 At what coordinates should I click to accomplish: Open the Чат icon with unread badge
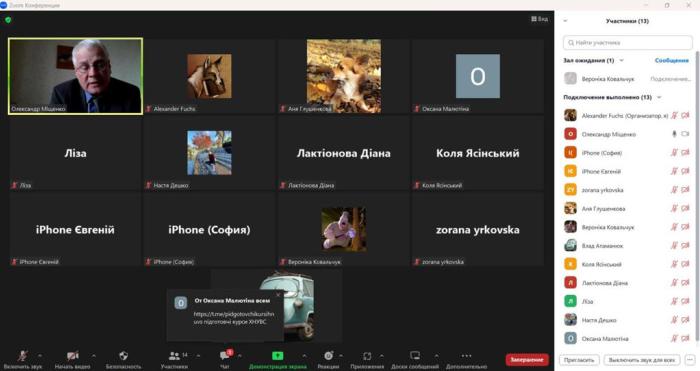[x=225, y=355]
